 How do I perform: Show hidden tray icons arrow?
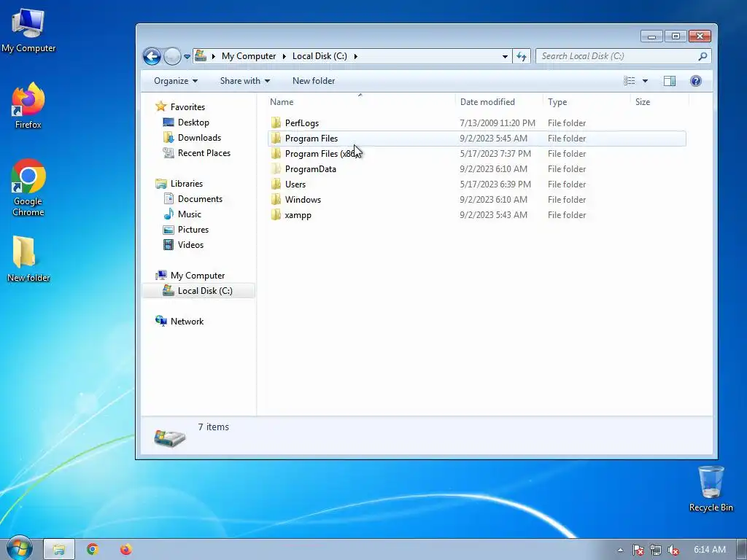tap(620, 550)
